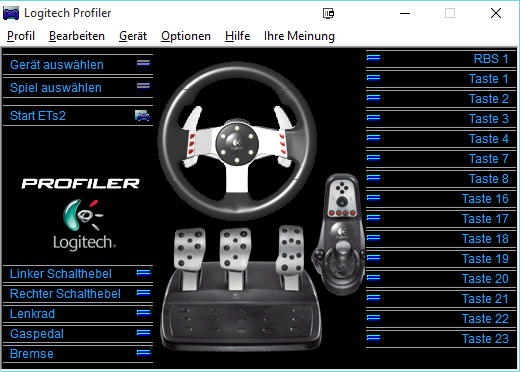
Task: Click blue bars icon beside Taste 23
Action: pyautogui.click(x=373, y=338)
